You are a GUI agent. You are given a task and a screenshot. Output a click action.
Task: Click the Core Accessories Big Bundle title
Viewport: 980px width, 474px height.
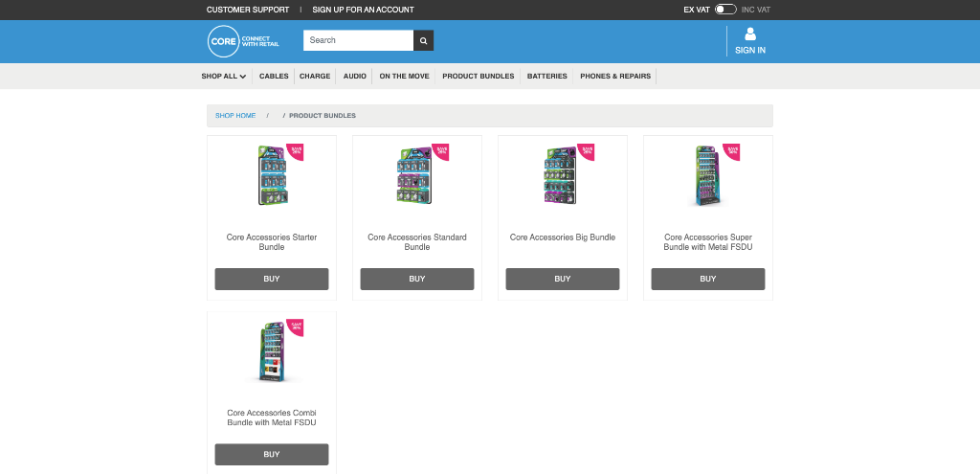pos(563,237)
